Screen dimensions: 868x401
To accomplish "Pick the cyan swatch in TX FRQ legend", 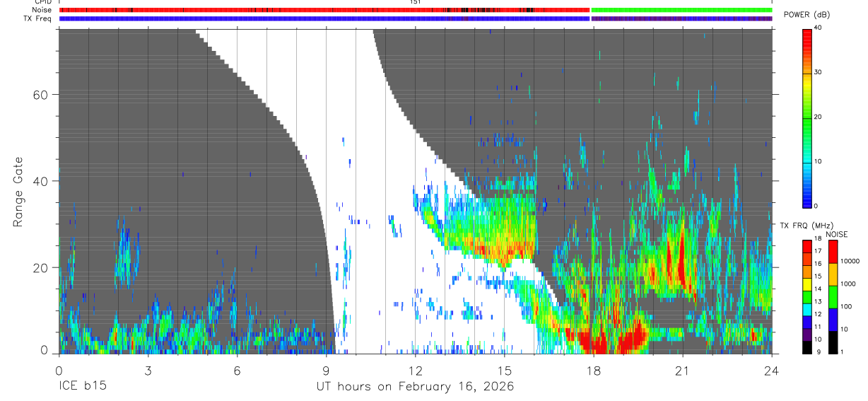I will [x=807, y=309].
